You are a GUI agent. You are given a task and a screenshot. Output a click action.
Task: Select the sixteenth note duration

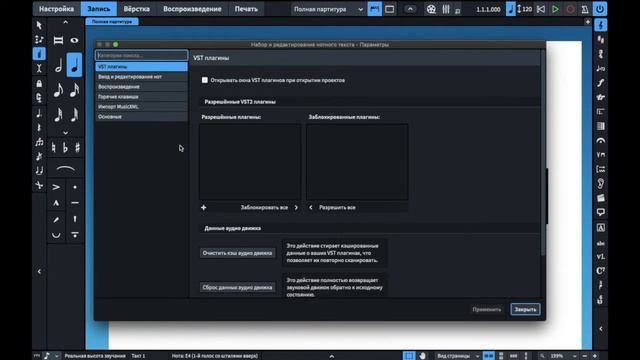click(x=74, y=90)
